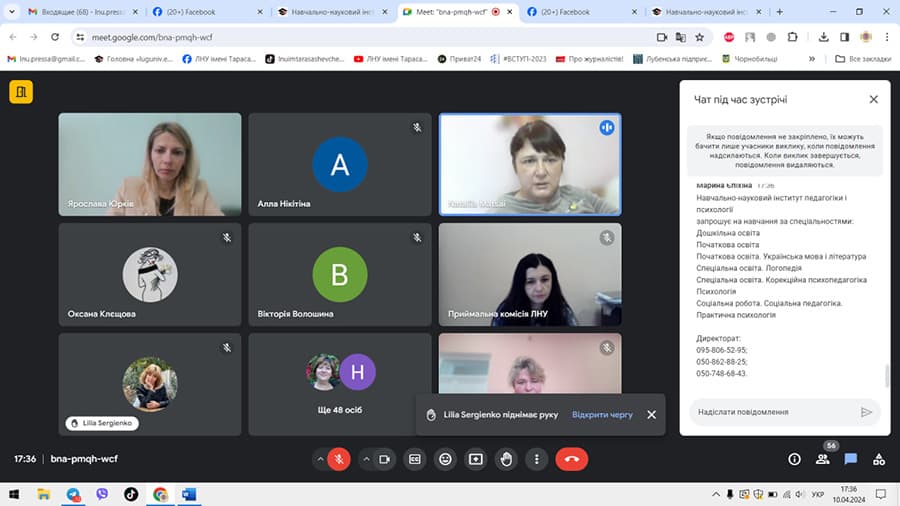Send the chat message arrow

pyautogui.click(x=866, y=412)
